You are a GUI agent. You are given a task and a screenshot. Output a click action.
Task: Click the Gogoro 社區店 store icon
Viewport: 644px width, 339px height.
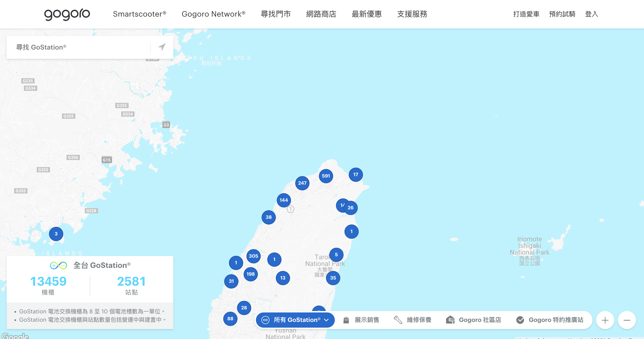click(x=450, y=320)
